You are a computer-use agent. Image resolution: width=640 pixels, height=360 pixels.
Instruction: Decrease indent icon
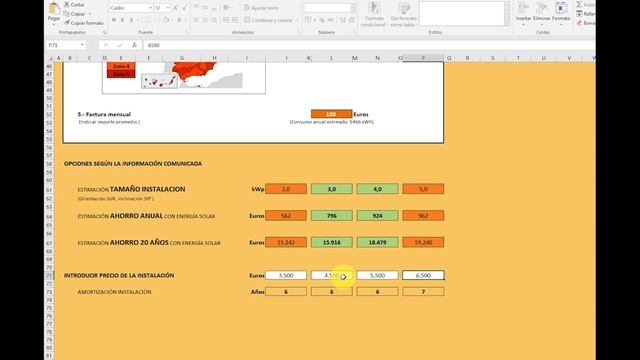226,20
